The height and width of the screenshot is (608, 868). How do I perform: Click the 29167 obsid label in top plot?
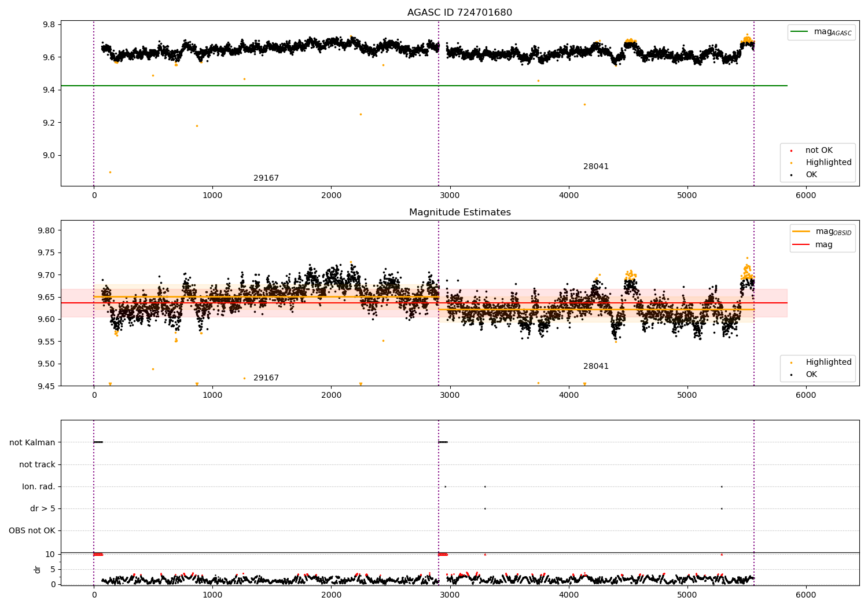point(266,178)
